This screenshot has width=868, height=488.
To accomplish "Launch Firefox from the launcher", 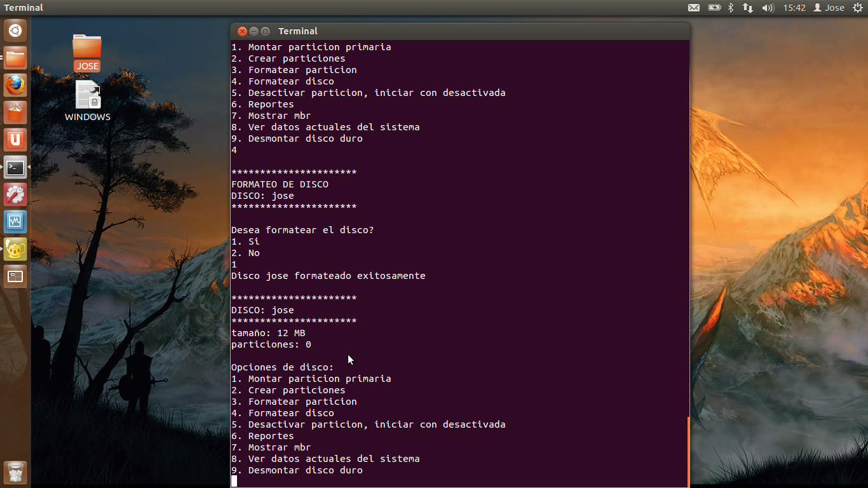I will coord(15,86).
